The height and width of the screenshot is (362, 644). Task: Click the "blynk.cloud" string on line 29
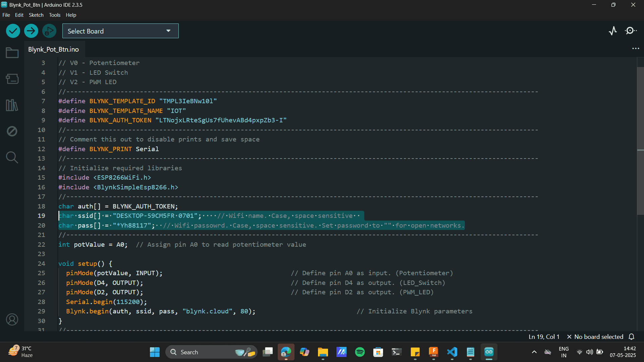point(207,311)
